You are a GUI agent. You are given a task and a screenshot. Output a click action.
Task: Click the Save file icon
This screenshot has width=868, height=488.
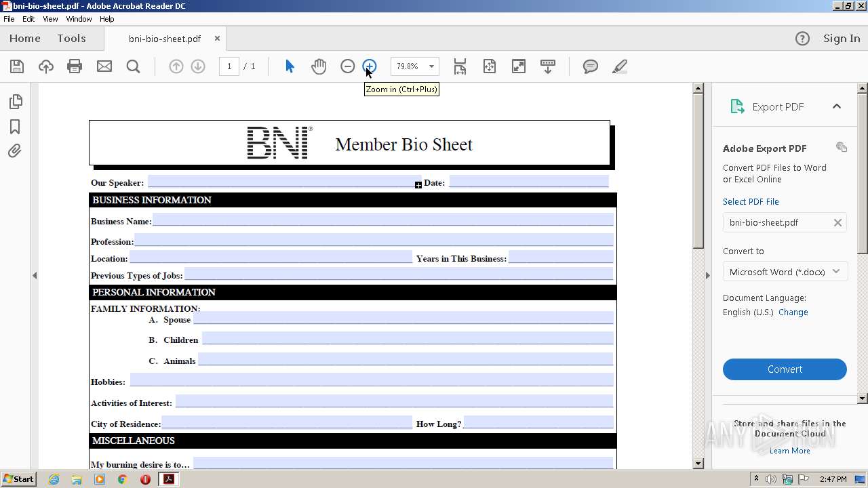click(x=17, y=66)
